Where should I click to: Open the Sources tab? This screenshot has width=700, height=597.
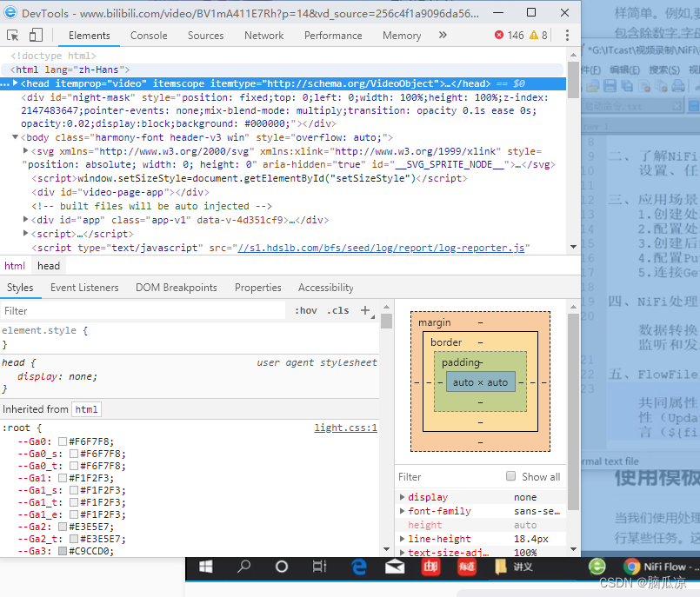click(x=205, y=36)
